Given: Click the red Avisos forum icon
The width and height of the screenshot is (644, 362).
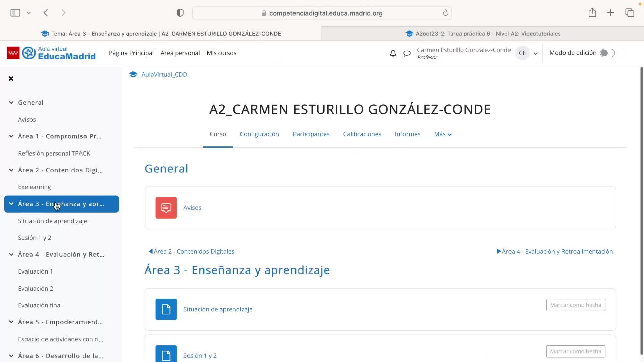Looking at the screenshot, I should (x=166, y=208).
